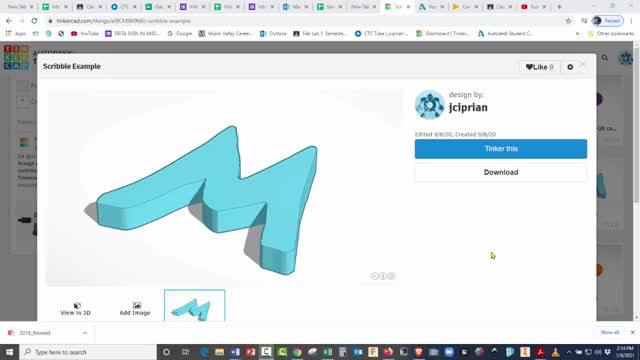Bookmark this page with the star icon

[568, 21]
